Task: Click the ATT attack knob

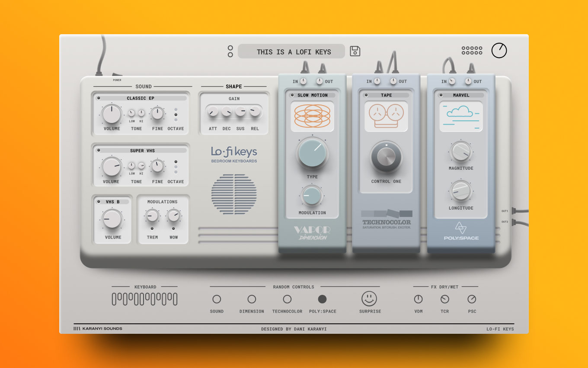Action: click(x=213, y=112)
